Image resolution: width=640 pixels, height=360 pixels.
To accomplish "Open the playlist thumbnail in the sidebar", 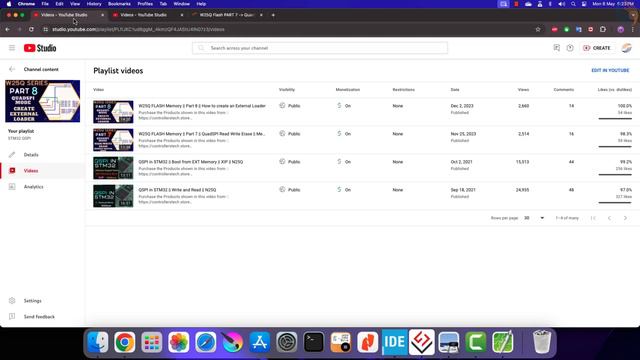I will click(x=42, y=101).
